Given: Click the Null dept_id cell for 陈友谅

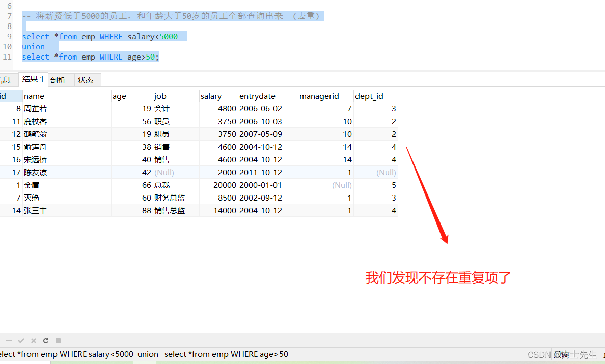Looking at the screenshot, I should pos(375,173).
